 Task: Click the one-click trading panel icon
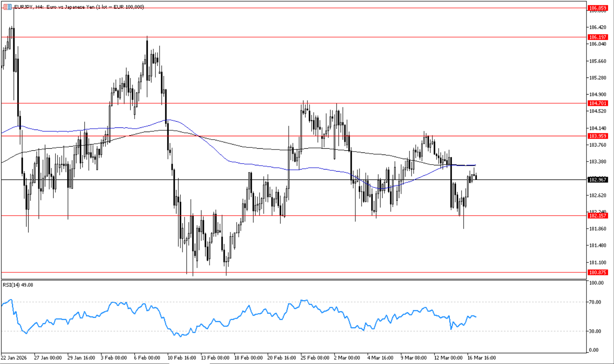click(x=7, y=7)
